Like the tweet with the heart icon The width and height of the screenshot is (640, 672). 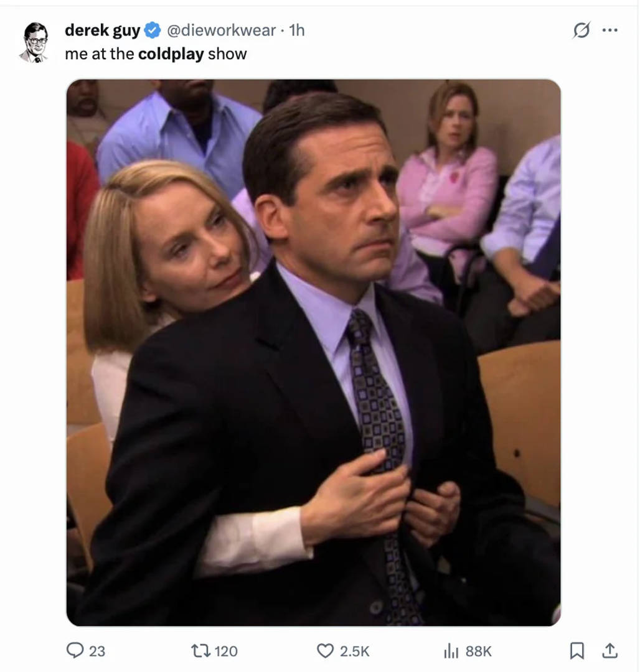pos(326,651)
